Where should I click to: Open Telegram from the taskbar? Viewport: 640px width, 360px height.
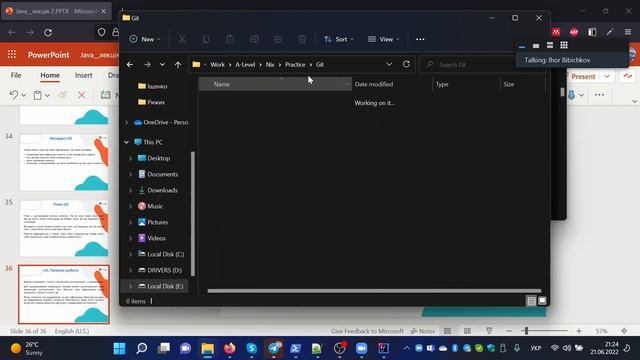point(274,348)
